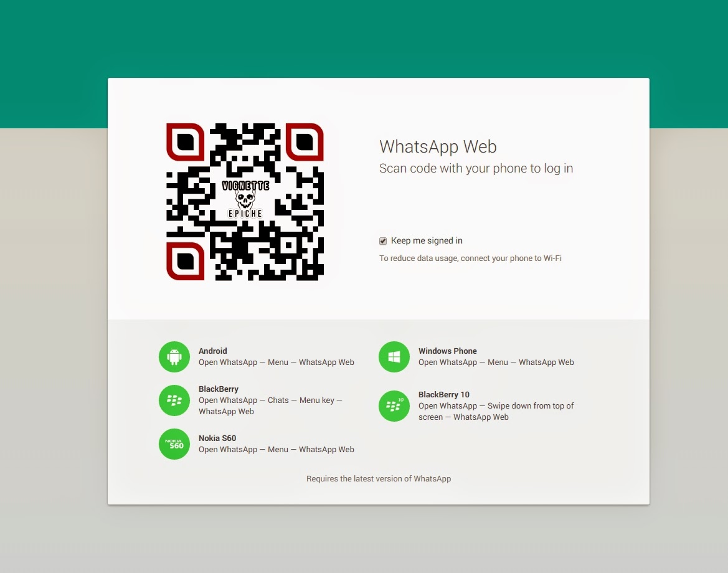Screen dimensions: 728x573
Task: Click the "BlackBerry 10" platform title
Action: [x=444, y=395]
